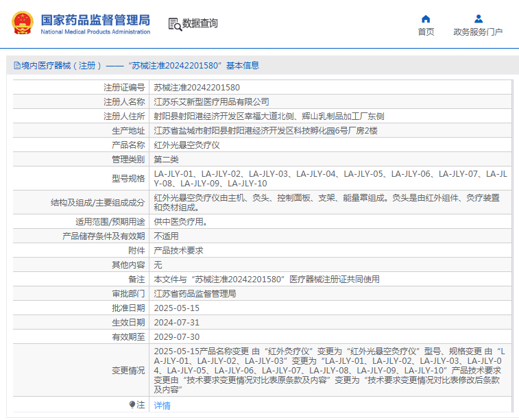Click the 江苏乐艾新型医疗用品有限公司 registrant name
The image size is (519, 420).
coord(211,102)
